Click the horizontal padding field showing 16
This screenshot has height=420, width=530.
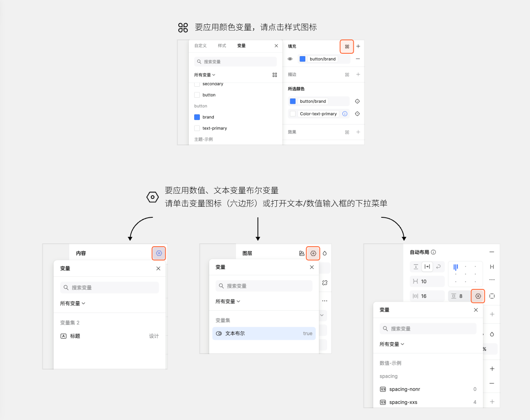click(x=427, y=296)
